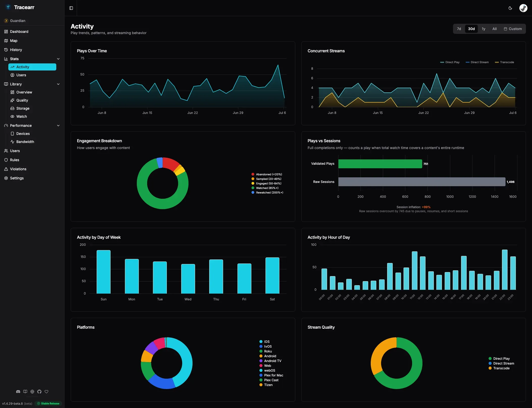
Task: Click the Rules shield icon
Action: tap(6, 160)
